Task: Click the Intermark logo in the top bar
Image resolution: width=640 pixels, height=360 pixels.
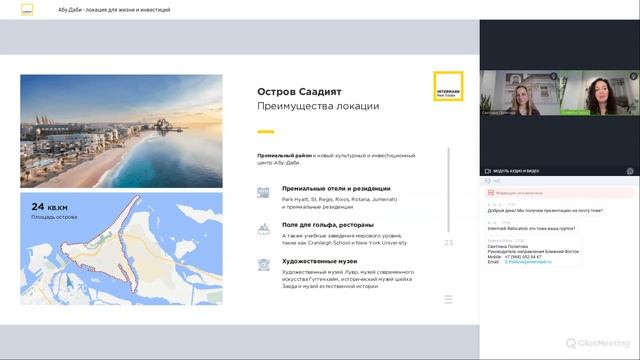Action: [x=27, y=9]
